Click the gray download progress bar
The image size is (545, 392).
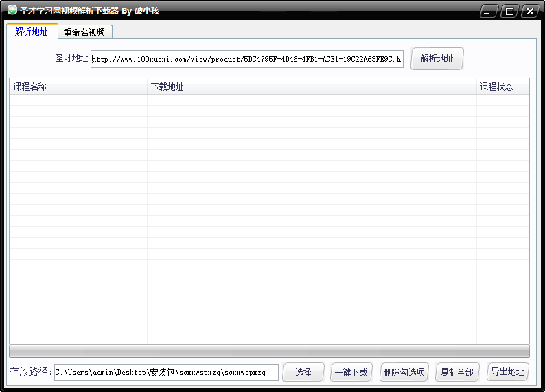tap(269, 351)
